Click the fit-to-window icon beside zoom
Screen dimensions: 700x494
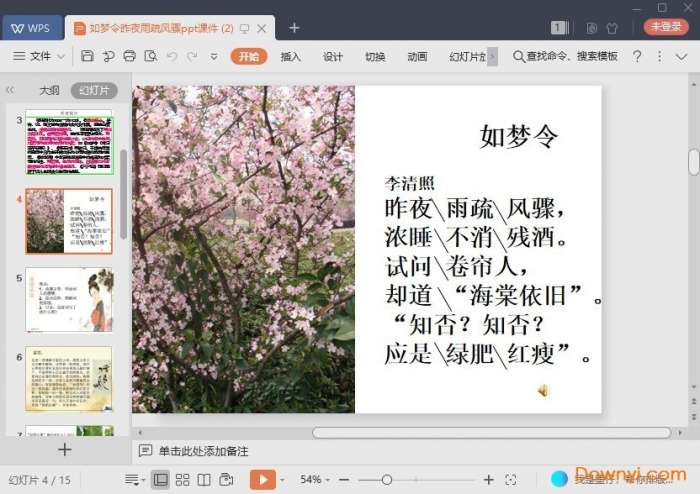tap(511, 480)
